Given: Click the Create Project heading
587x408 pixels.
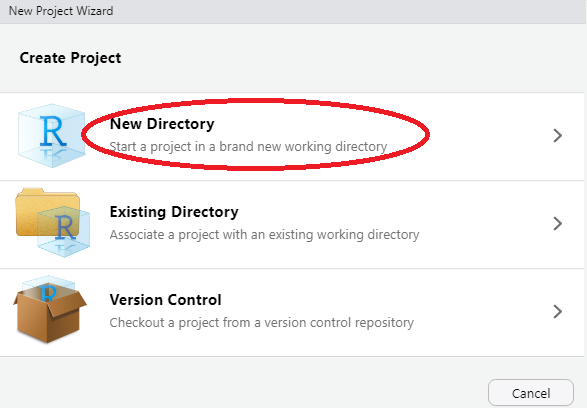Looking at the screenshot, I should point(70,58).
